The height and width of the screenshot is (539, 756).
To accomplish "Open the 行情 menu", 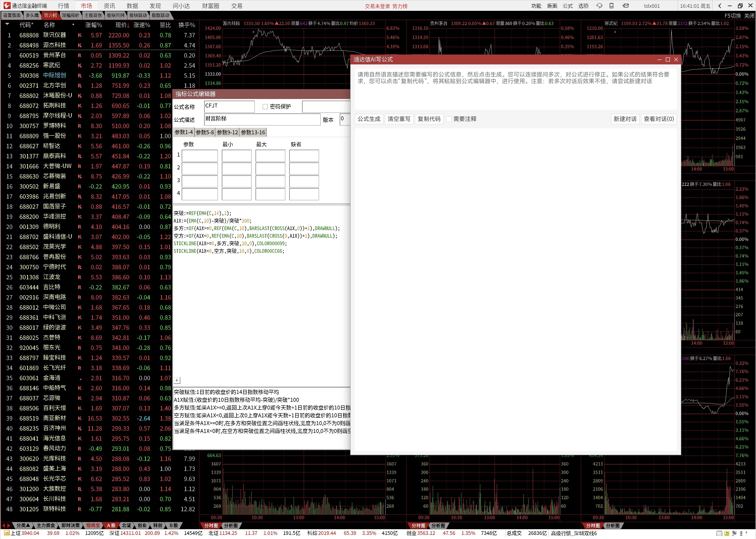I will click(x=64, y=6).
